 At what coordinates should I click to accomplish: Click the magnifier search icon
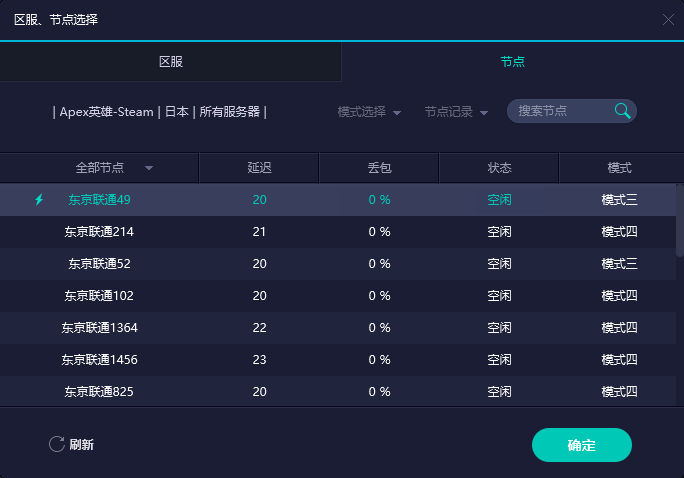coord(622,111)
